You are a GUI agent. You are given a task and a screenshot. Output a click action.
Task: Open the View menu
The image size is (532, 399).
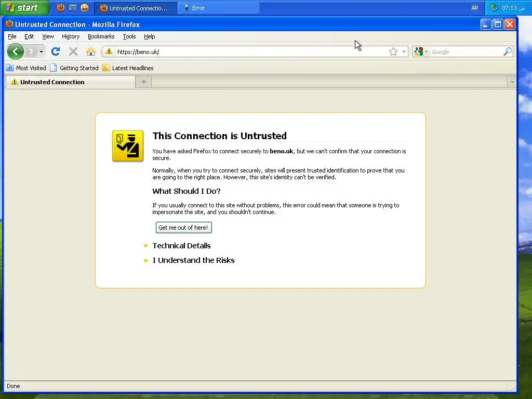(x=48, y=36)
